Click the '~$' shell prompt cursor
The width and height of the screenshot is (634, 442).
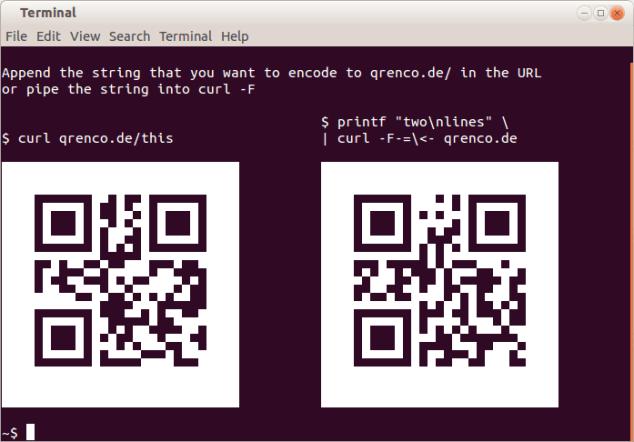click(x=30, y=432)
